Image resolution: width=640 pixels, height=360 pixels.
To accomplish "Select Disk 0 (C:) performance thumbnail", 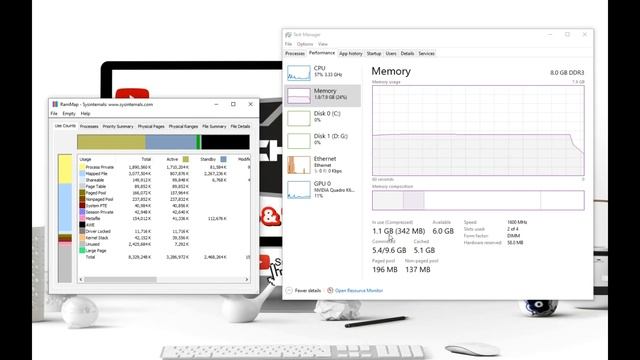I will pyautogui.click(x=298, y=118).
